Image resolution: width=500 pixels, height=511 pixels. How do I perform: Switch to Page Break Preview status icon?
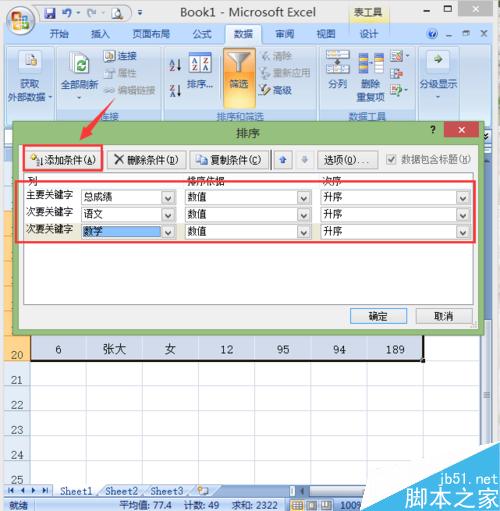pos(327,505)
